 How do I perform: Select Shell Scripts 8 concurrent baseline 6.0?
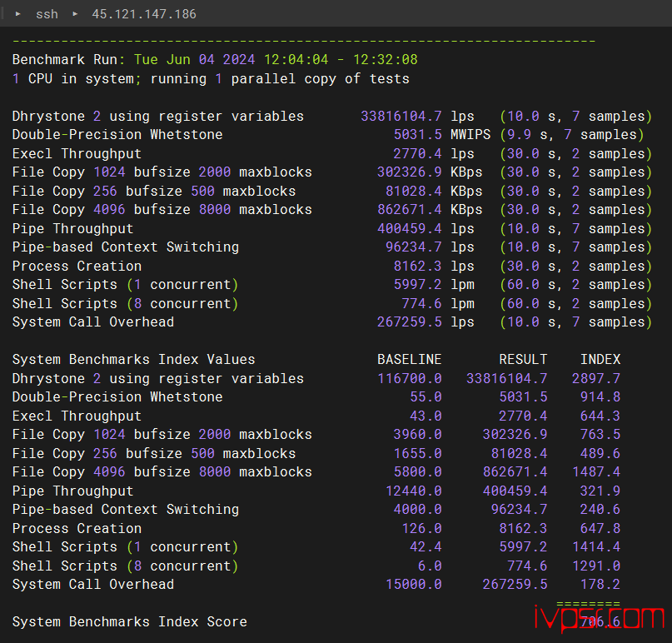(430, 566)
